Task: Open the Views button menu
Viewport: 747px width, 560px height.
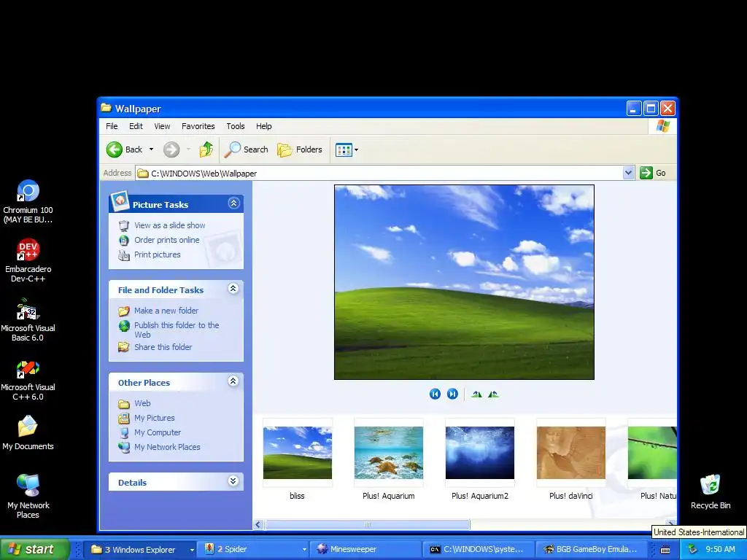Action: click(x=347, y=149)
